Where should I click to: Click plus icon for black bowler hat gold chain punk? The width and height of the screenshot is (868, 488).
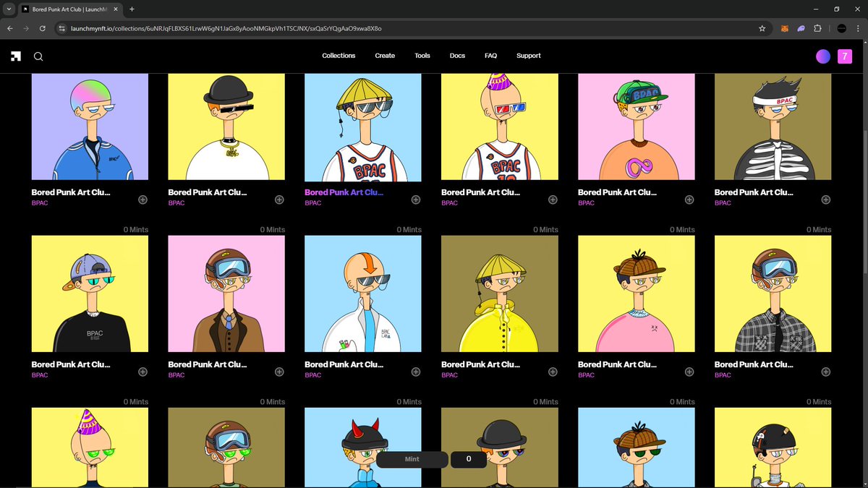pyautogui.click(x=279, y=200)
